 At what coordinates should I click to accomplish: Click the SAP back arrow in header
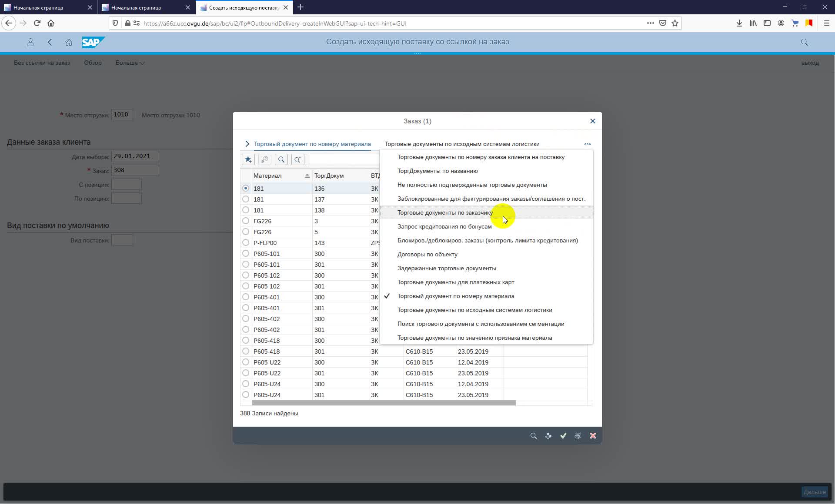(x=50, y=42)
